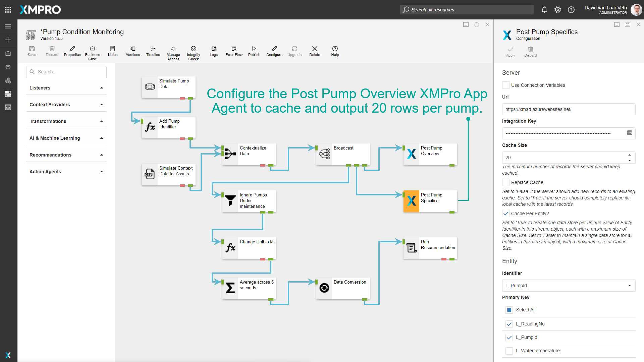Click the Integration Key field
This screenshot has width=644, height=362.
(569, 133)
